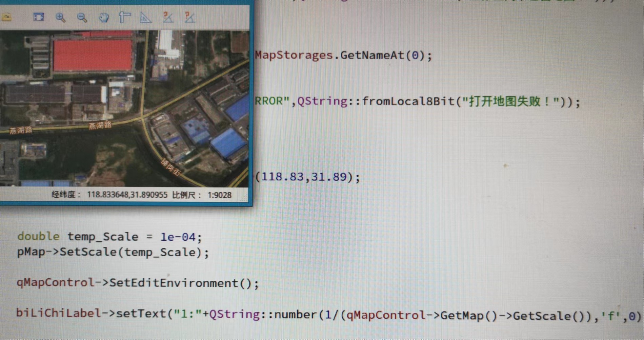Click the coordinates value 118.833648,31.890955

click(x=127, y=195)
